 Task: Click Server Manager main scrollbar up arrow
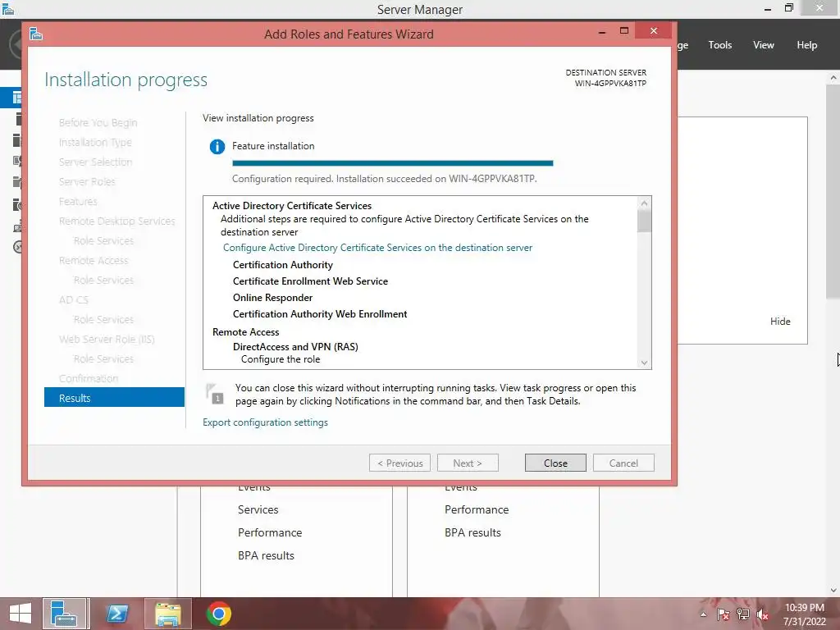pyautogui.click(x=833, y=78)
